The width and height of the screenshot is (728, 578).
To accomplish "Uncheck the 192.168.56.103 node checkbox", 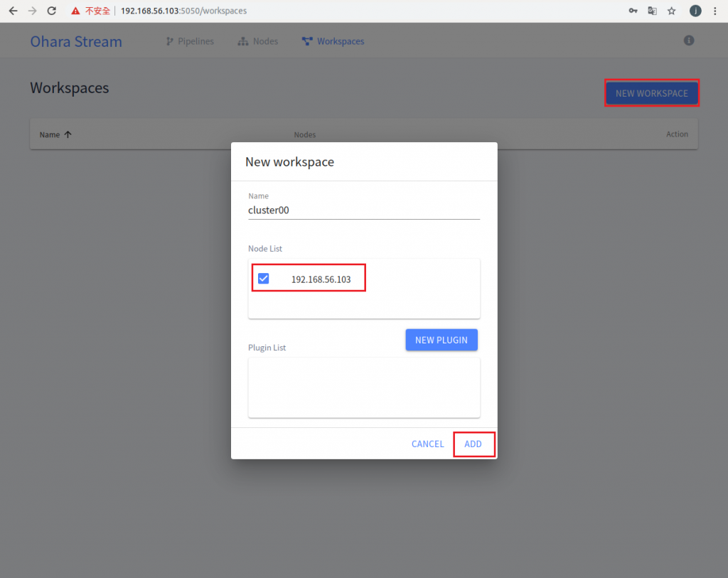I will (263, 279).
